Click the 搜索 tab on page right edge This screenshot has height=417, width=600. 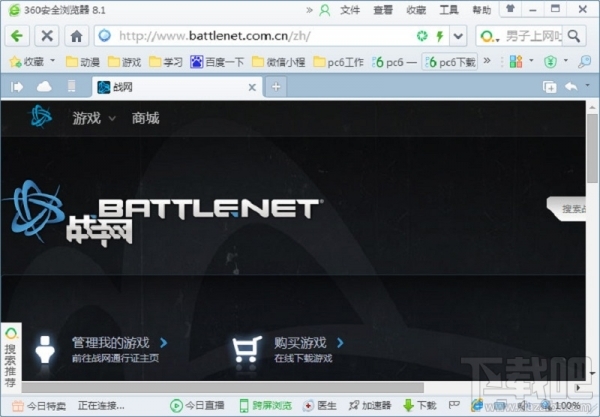tap(566, 208)
